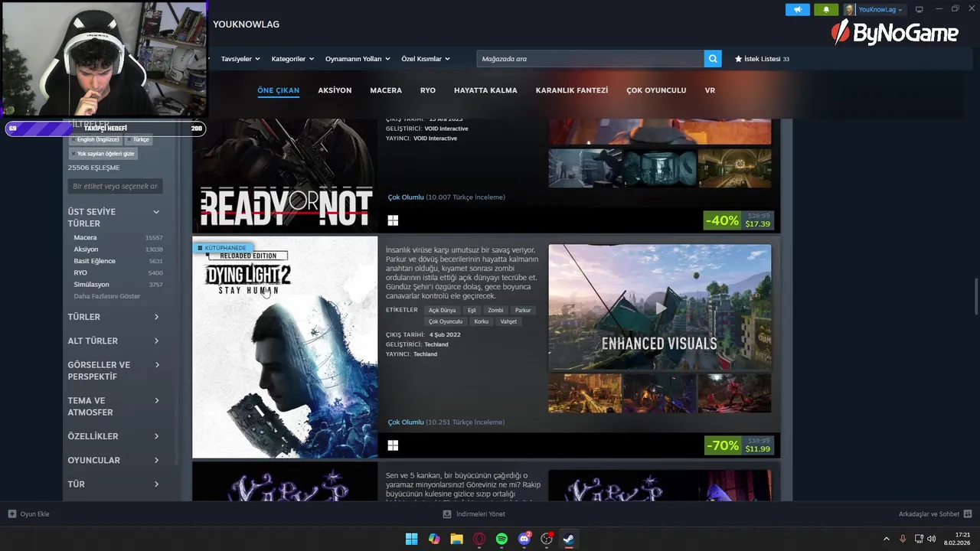980x551 pixels.
Task: Click the Zombi tag
Action: pos(496,310)
